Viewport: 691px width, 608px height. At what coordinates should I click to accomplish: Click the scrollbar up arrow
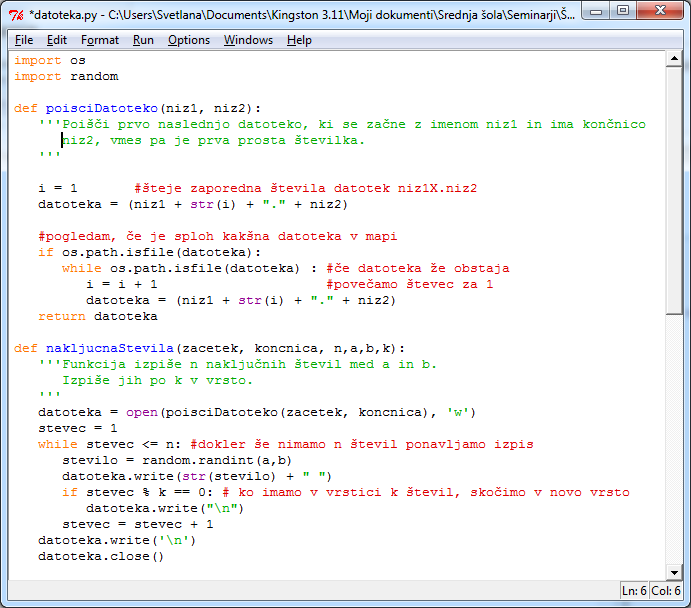[676, 59]
